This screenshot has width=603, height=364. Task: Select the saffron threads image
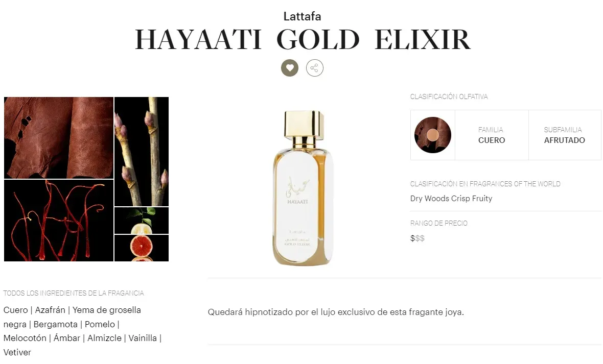coord(59,221)
